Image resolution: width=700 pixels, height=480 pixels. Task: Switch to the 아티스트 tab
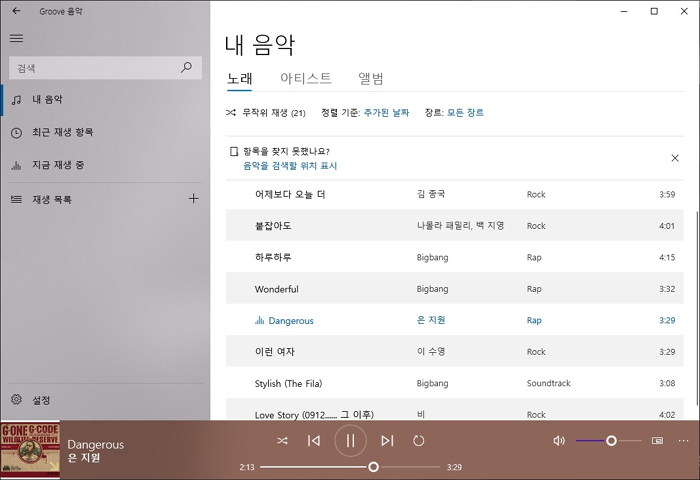coord(306,79)
